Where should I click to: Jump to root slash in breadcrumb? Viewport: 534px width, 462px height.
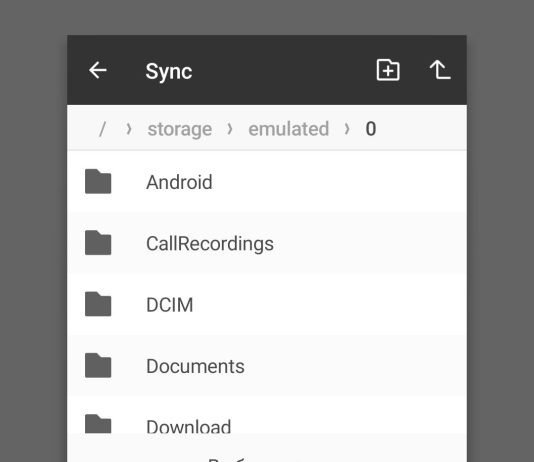(102, 129)
